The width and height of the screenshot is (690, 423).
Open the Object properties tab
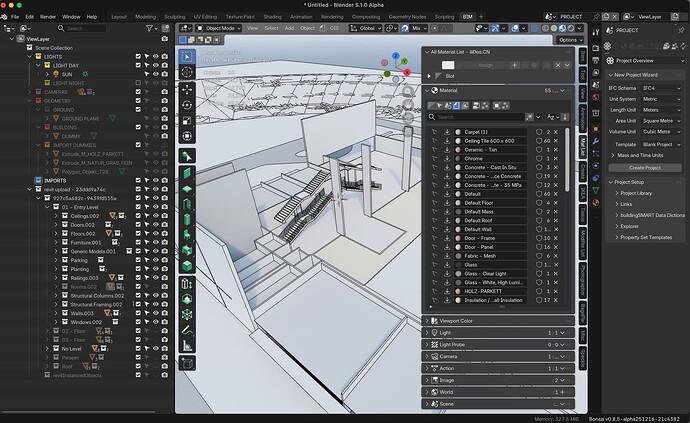[595, 129]
